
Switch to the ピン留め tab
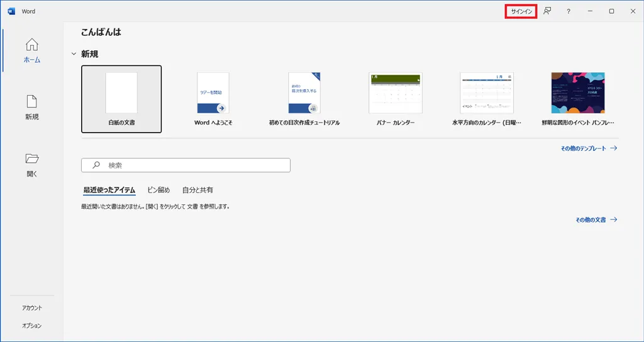[158, 190]
